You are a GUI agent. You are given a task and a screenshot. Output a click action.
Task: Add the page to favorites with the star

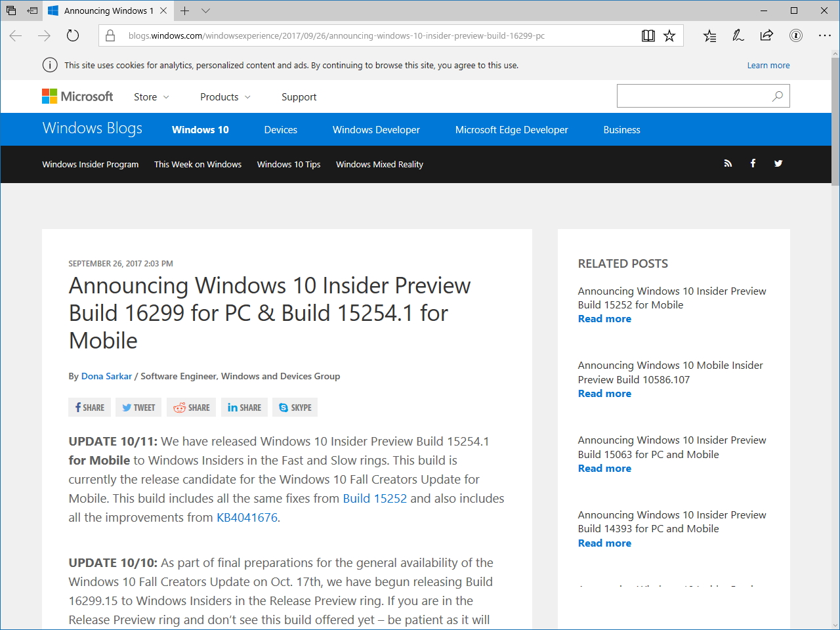tap(669, 35)
